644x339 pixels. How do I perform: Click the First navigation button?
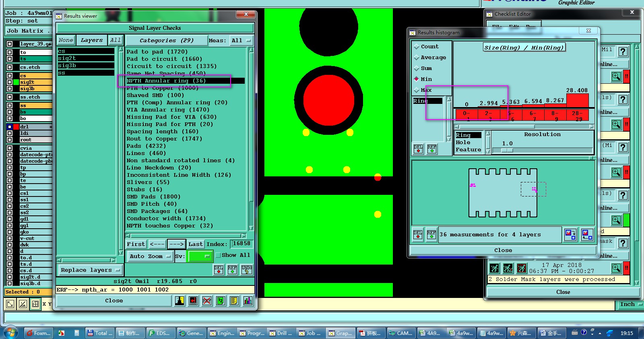136,244
